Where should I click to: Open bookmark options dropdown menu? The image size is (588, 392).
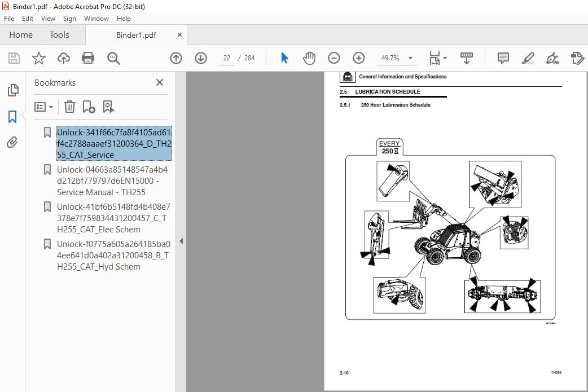tap(43, 107)
